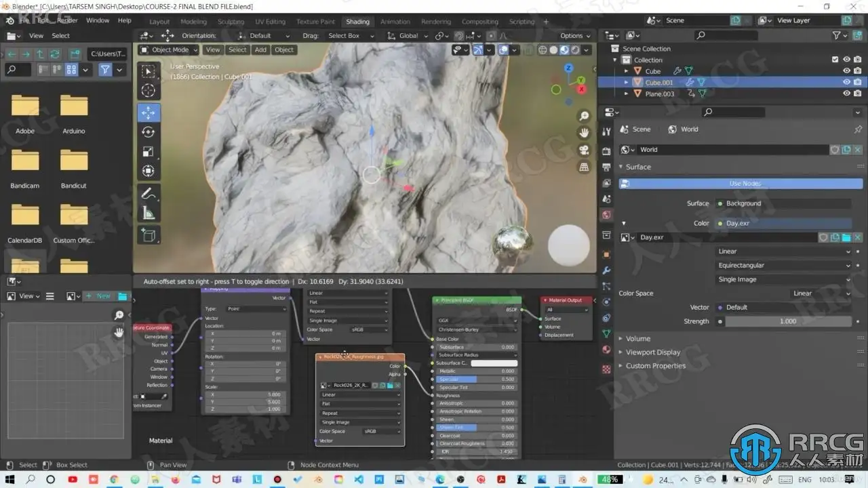Switch to orthographic grid view icon
The width and height of the screenshot is (868, 488).
coord(583,167)
